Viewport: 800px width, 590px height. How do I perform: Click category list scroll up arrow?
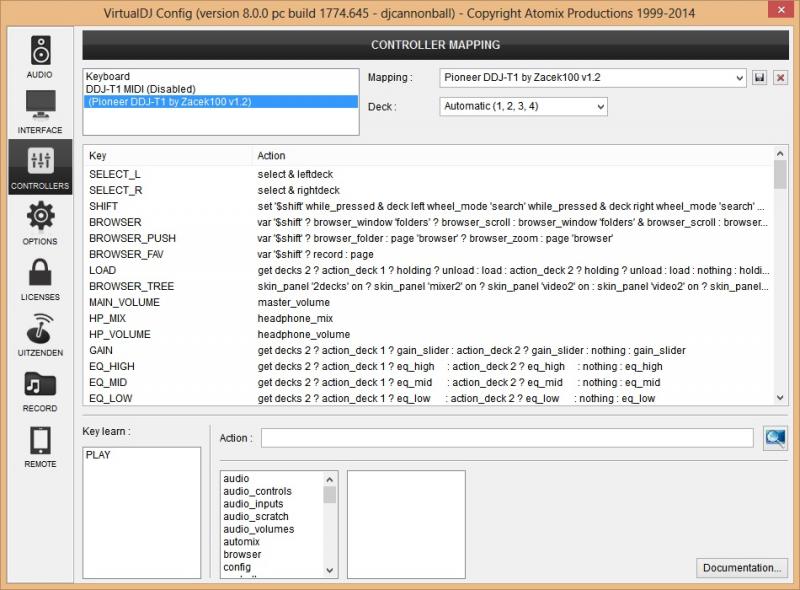click(x=330, y=479)
